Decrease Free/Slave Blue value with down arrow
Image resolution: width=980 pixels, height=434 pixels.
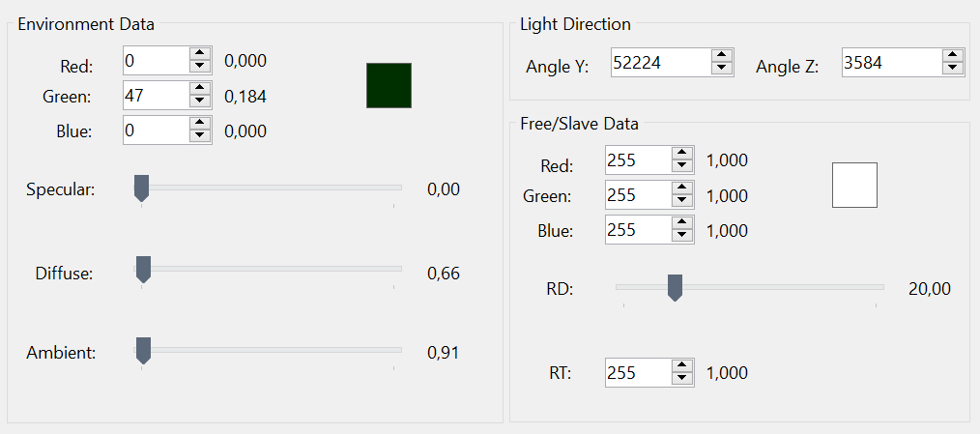point(682,236)
